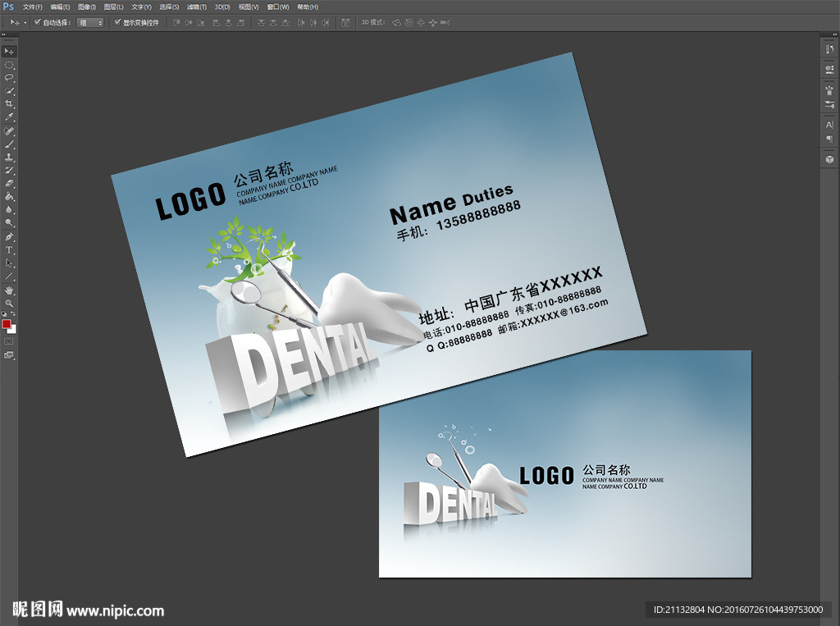Select the Brush tool

[9, 144]
